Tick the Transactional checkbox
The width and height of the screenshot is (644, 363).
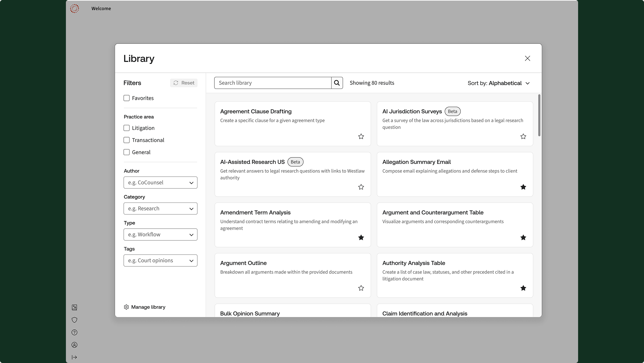point(126,140)
